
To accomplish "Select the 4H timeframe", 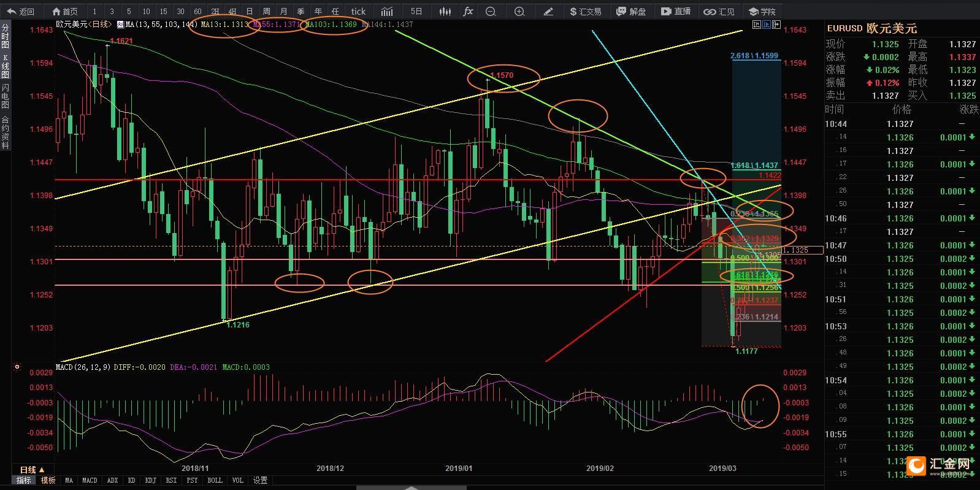I will tap(232, 11).
